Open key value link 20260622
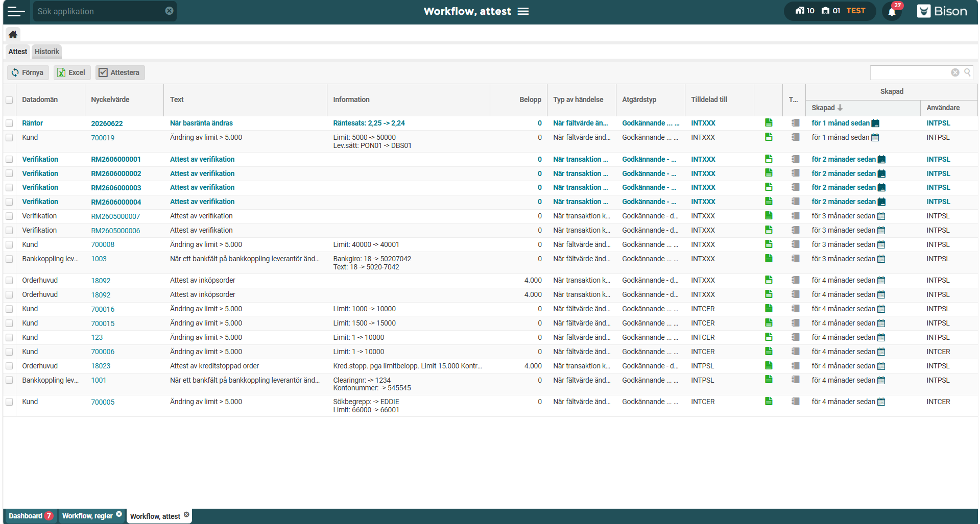The height and width of the screenshot is (524, 980). click(107, 123)
